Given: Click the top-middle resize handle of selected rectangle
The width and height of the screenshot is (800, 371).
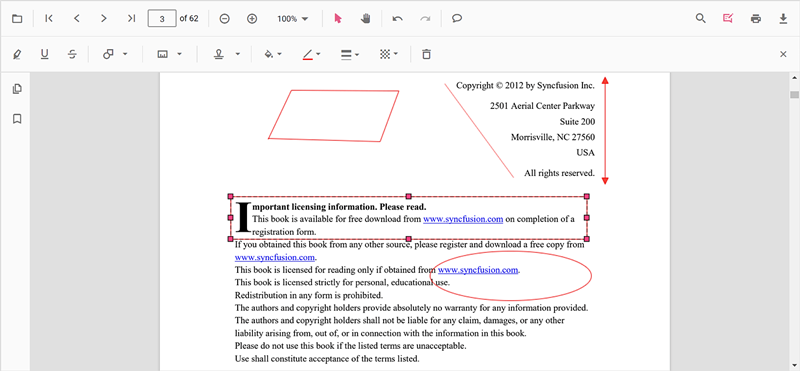Looking at the screenshot, I should point(408,196).
